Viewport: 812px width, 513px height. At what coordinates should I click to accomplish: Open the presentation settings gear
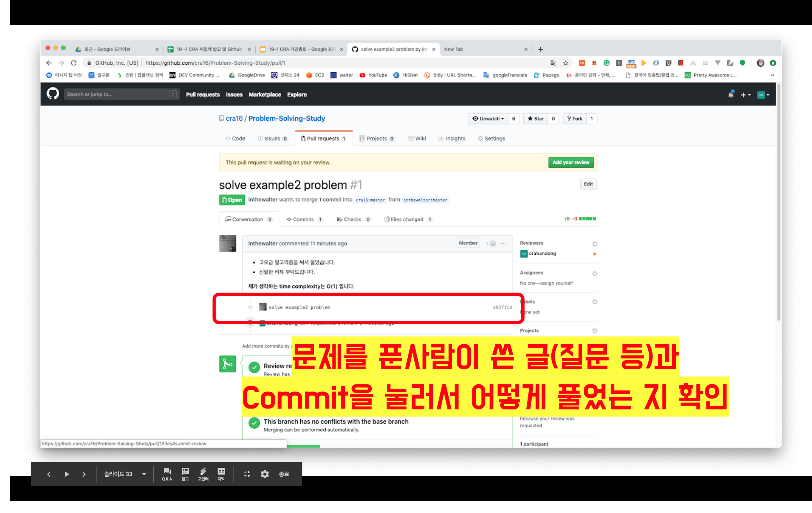click(264, 474)
